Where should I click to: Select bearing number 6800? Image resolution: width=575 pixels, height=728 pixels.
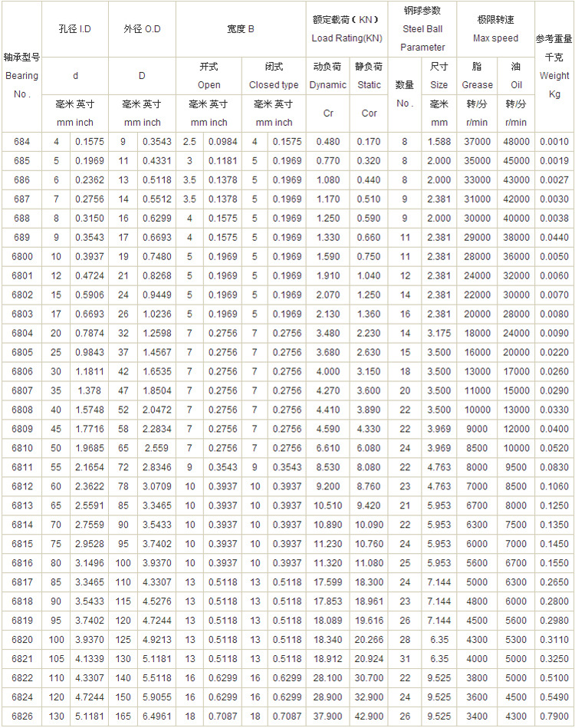(x=21, y=256)
